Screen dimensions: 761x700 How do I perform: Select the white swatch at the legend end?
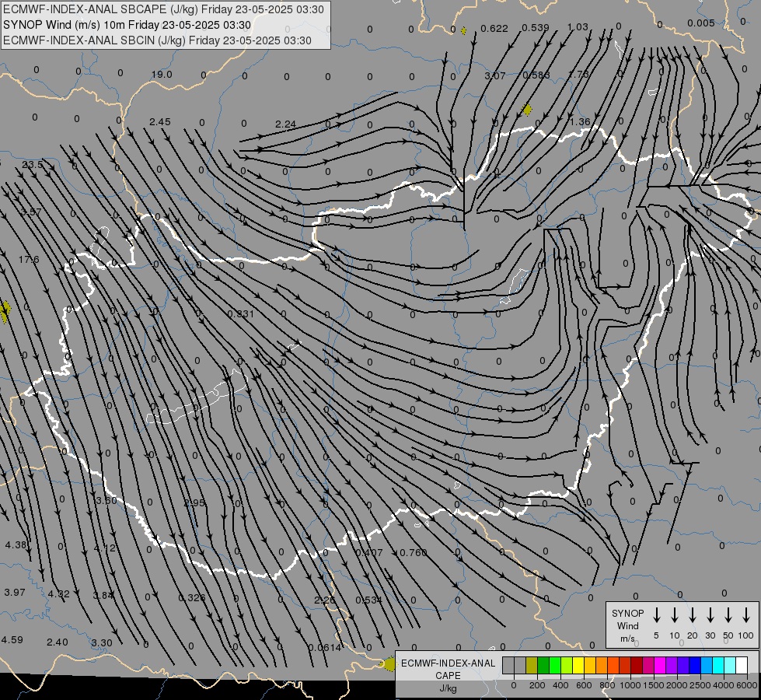[741, 665]
